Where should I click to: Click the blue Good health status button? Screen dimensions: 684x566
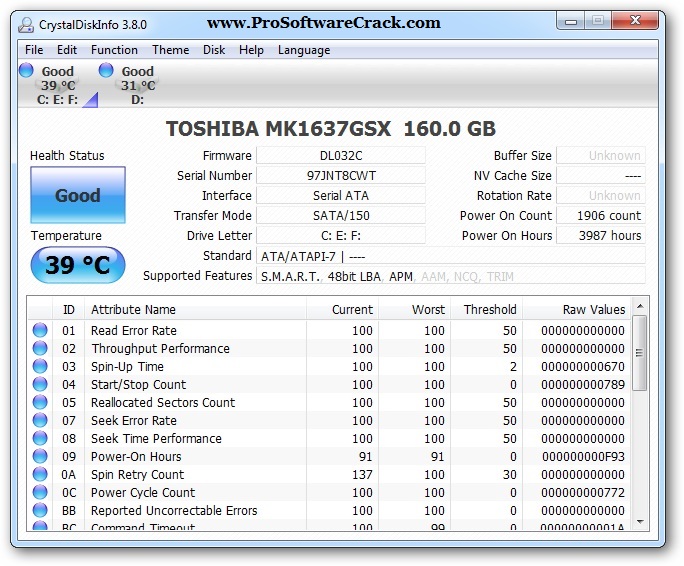pos(78,195)
